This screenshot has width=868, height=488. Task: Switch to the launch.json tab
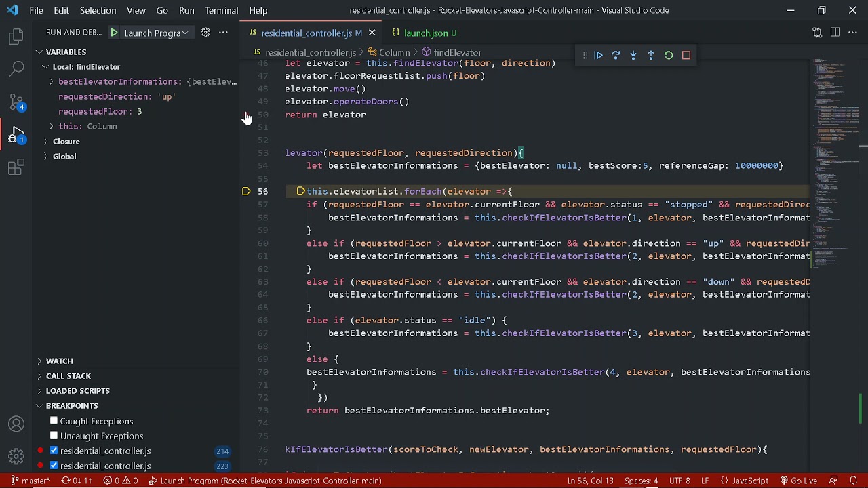tap(425, 33)
